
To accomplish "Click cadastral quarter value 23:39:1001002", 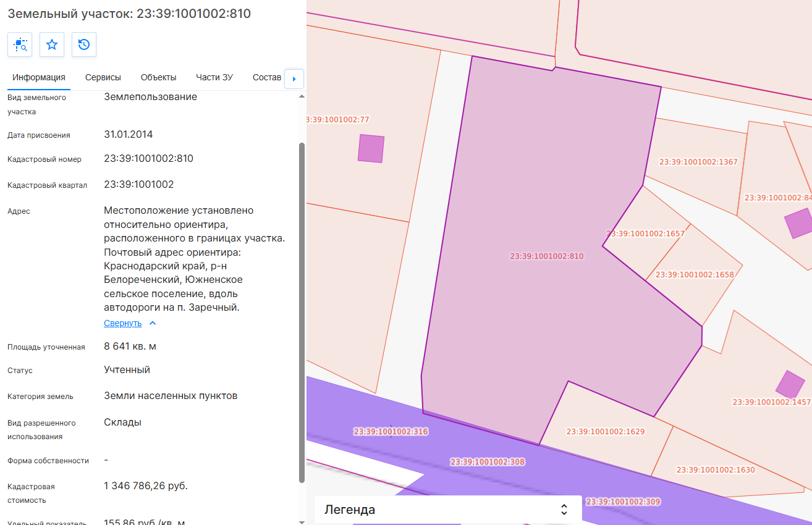I will tap(139, 184).
